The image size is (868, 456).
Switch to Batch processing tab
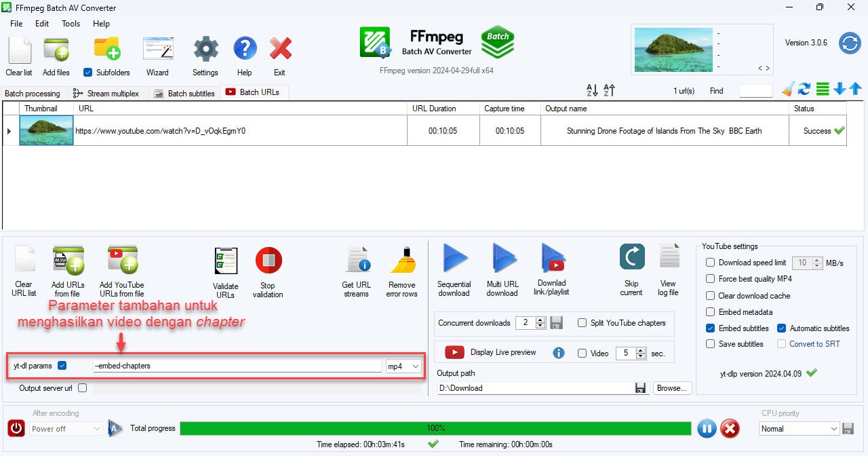point(33,94)
